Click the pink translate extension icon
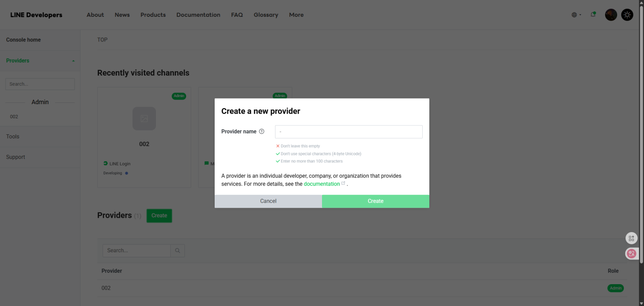Screen dimensions: 644x306 pos(631,254)
